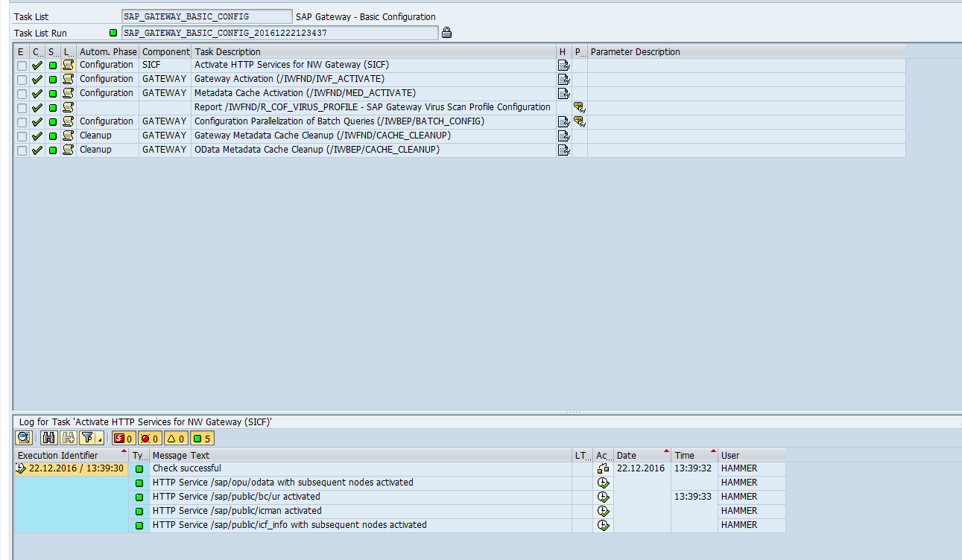
Task: Open the filter dropdown arrow in log toolbar
Action: point(99,440)
